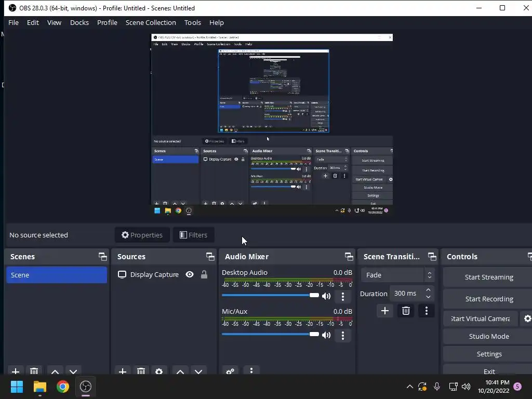Image resolution: width=532 pixels, height=399 pixels.
Task: Click the Display Capture monitor icon
Action: coord(122,274)
